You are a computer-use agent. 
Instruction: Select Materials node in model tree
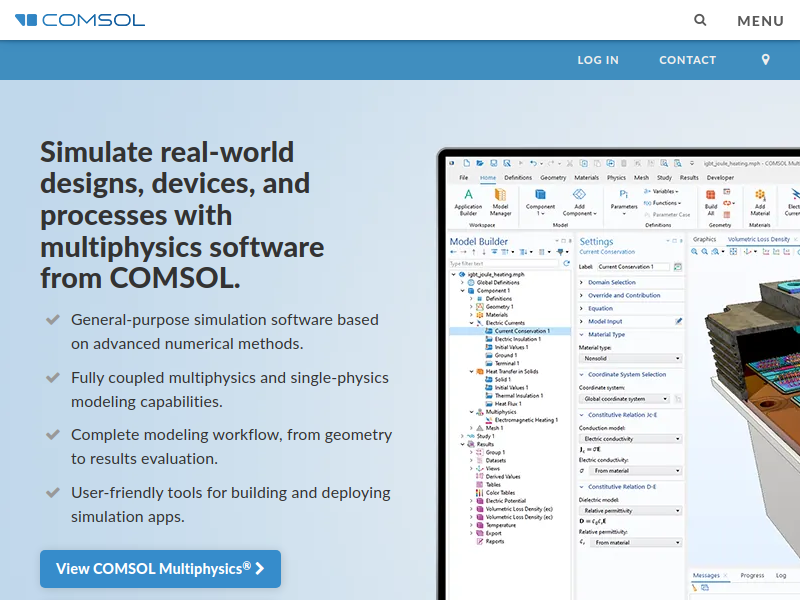click(496, 315)
